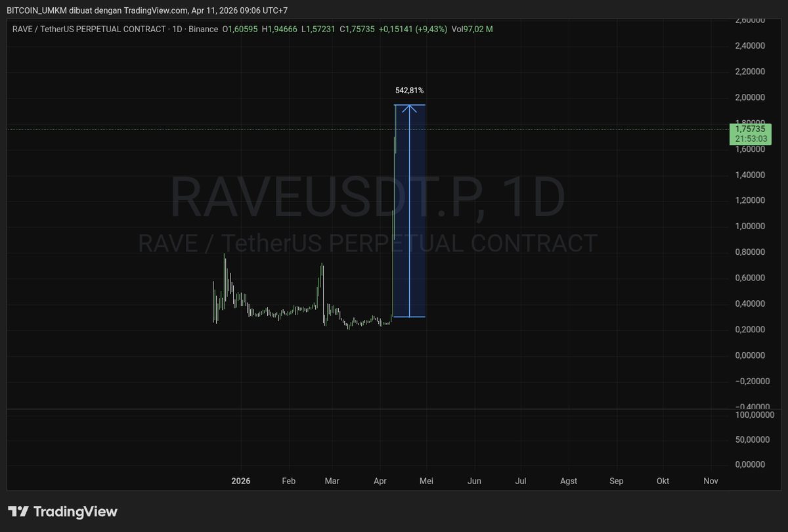
Task: Click the Mei label on time axis
Action: (x=427, y=481)
